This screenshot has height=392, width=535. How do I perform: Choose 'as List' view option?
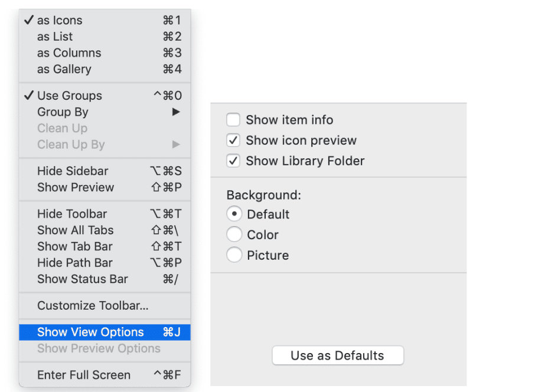pyautogui.click(x=105, y=37)
